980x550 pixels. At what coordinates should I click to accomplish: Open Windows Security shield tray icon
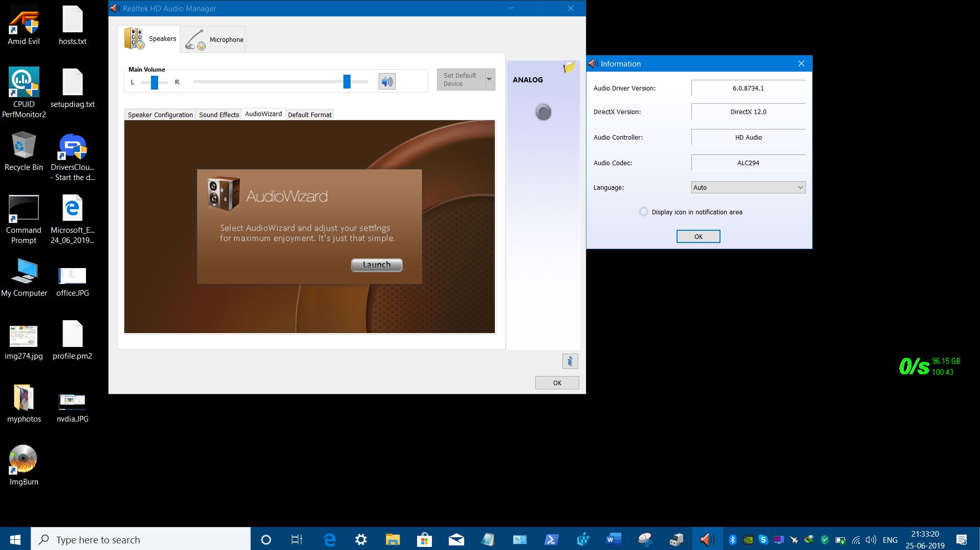[824, 539]
